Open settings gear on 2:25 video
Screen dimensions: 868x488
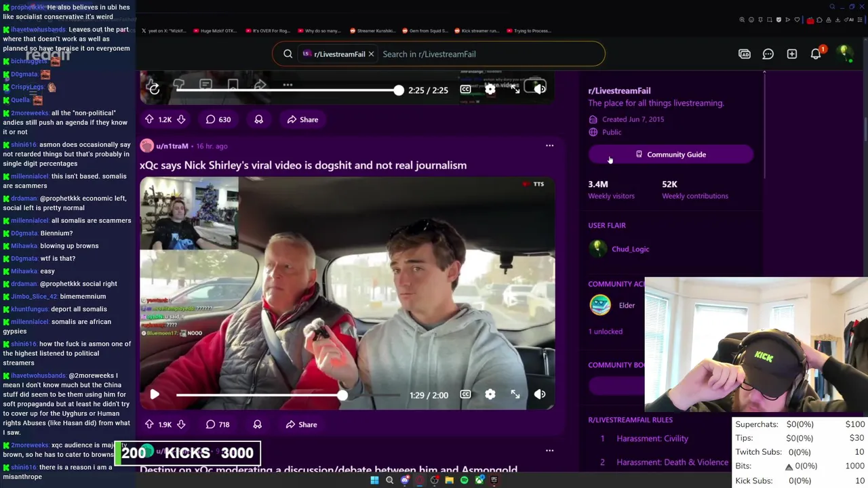pos(490,89)
